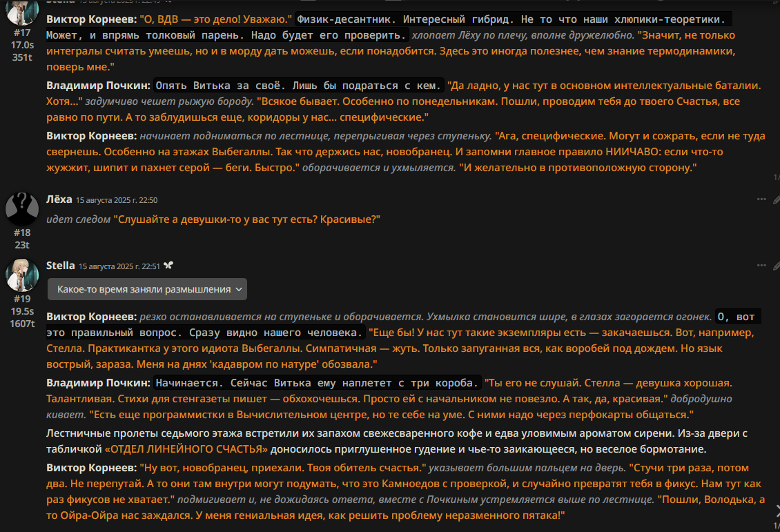Screen dimensions: 780x532
Task: Click message number '#18'
Action: point(22,233)
